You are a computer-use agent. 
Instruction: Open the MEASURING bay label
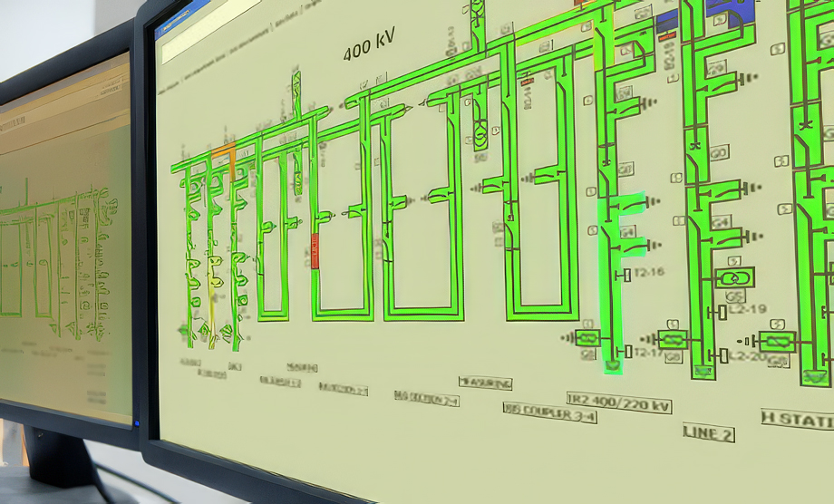[x=485, y=383]
